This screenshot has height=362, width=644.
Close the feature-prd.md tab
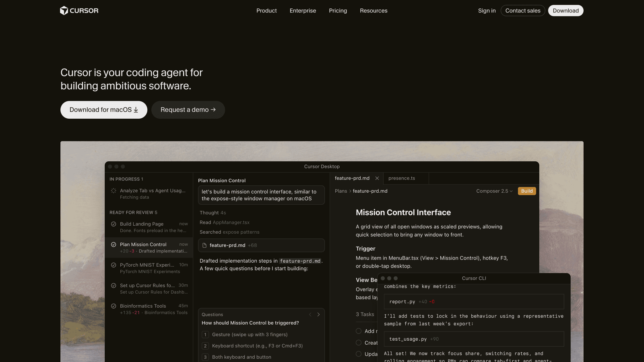click(377, 178)
